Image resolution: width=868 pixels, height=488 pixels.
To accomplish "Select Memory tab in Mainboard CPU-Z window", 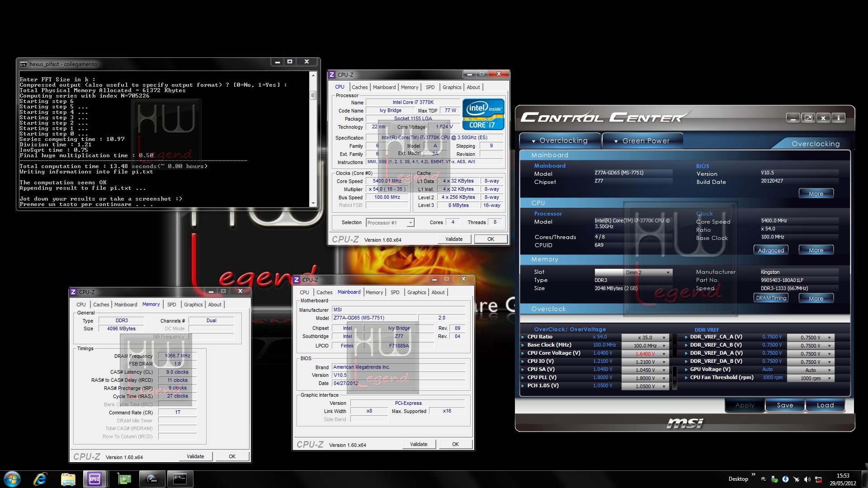I will pos(374,292).
